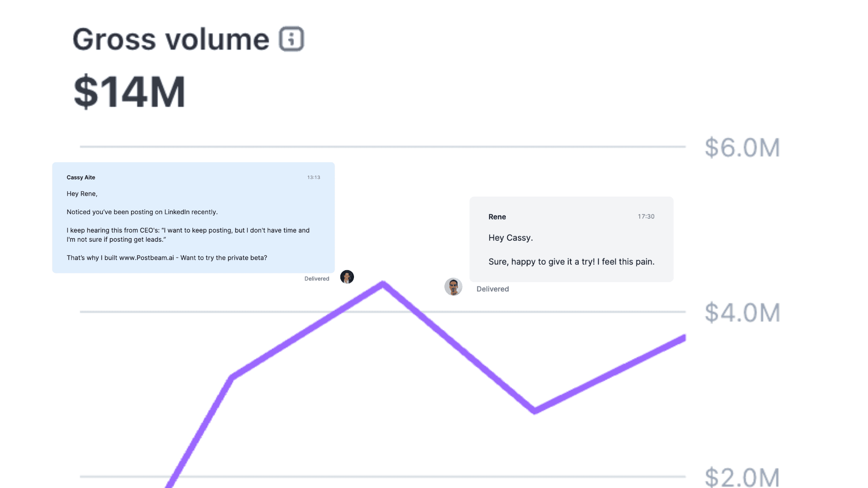The width and height of the screenshot is (868, 488).
Task: Click the Delivered status under Cassy's message
Action: pos(316,278)
